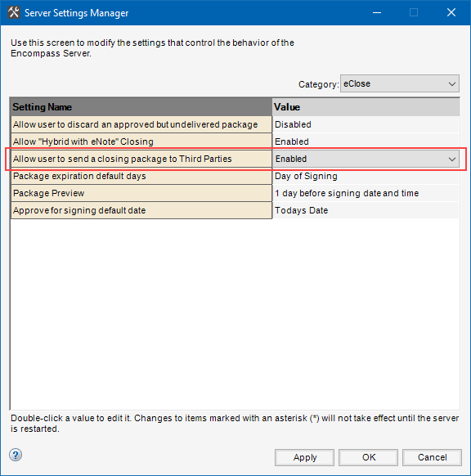Viewport: 471px width, 476px height.
Task: Click the Setting Name column header
Action: click(141, 107)
